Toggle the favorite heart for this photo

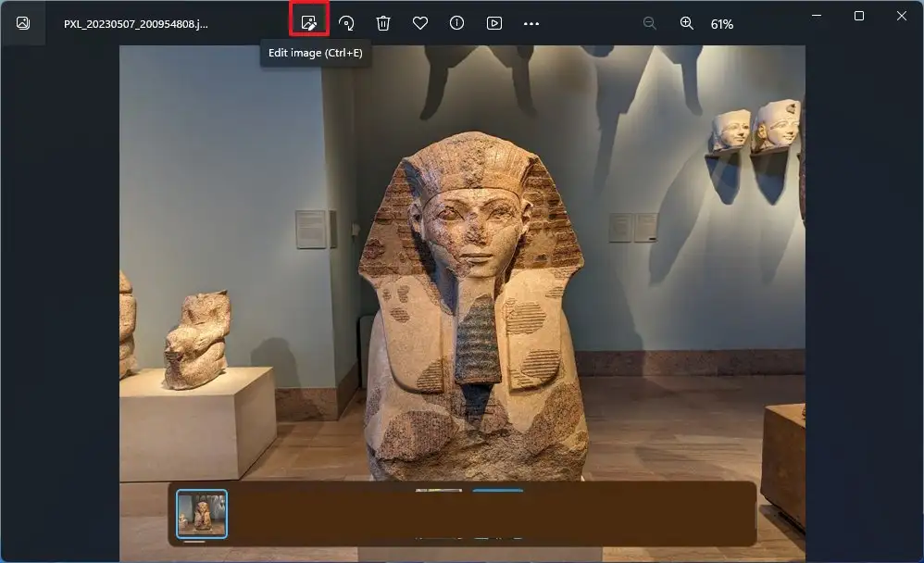pyautogui.click(x=419, y=23)
